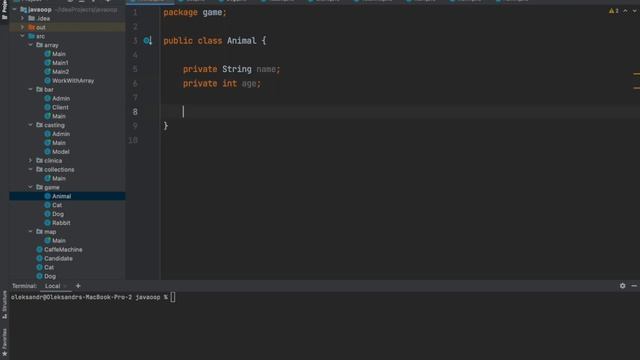
Task: Click the terminal command prompt input
Action: click(173, 297)
